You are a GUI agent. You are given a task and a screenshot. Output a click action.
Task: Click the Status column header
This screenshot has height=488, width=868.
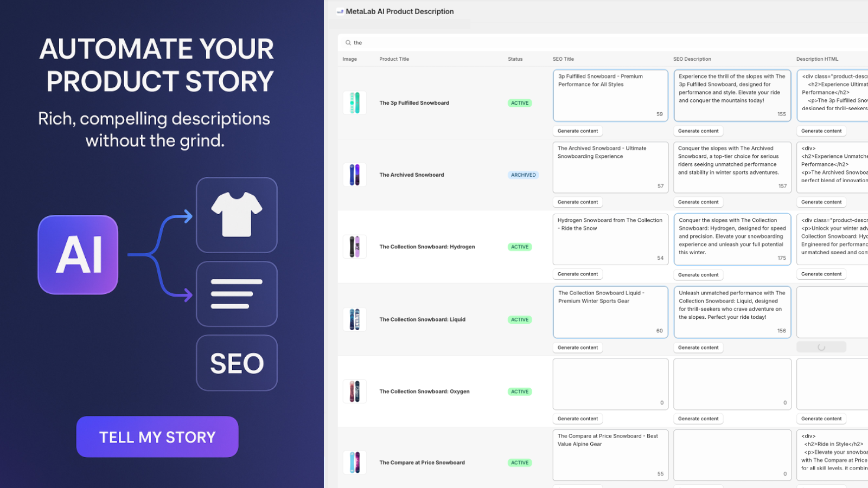click(515, 59)
